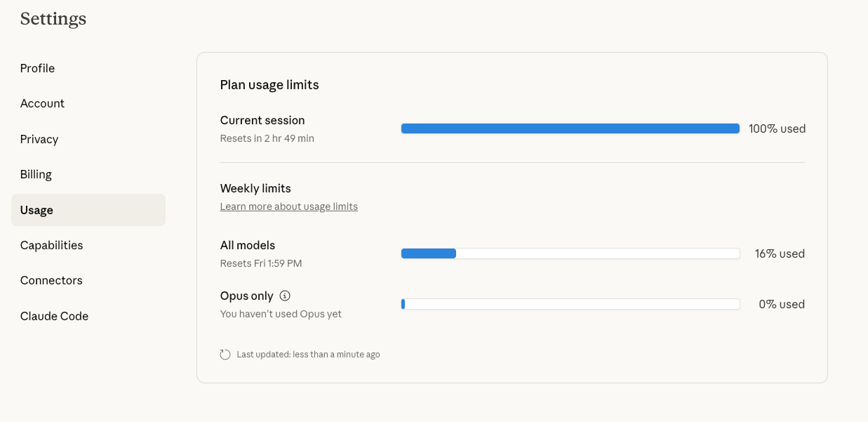Click the 16% used label
This screenshot has height=422, width=868.
click(780, 253)
